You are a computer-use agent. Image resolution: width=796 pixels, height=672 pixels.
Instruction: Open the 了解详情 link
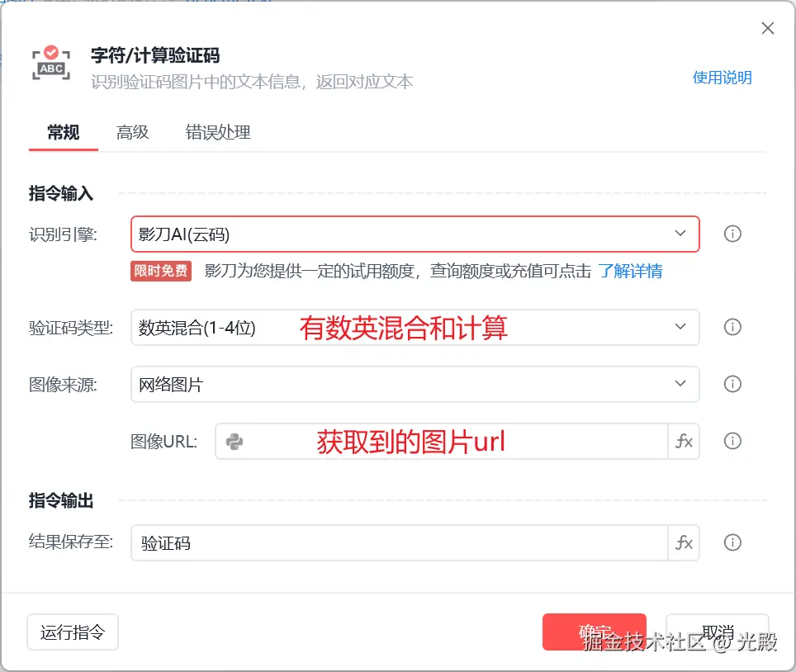(631, 271)
